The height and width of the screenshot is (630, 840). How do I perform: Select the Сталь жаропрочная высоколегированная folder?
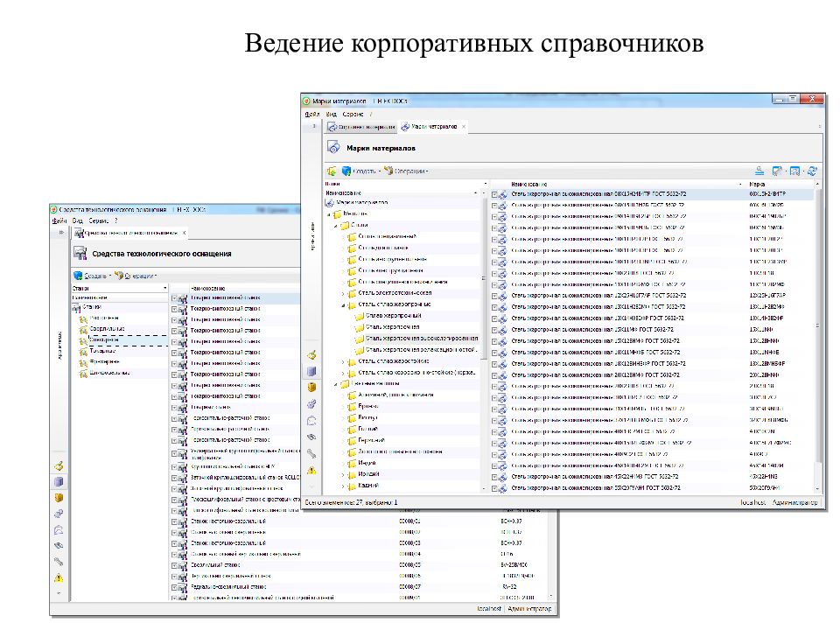pos(422,339)
